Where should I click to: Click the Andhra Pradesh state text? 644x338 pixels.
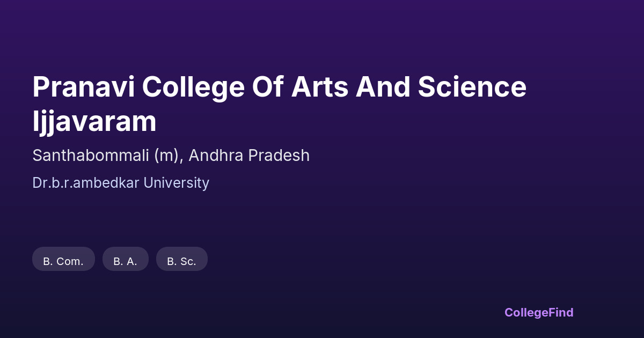pyautogui.click(x=249, y=156)
